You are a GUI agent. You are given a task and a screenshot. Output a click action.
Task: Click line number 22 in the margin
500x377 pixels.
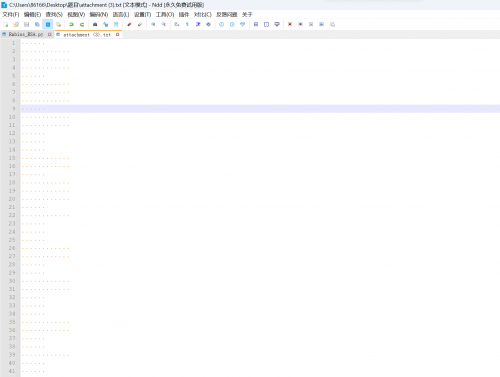[x=12, y=215]
